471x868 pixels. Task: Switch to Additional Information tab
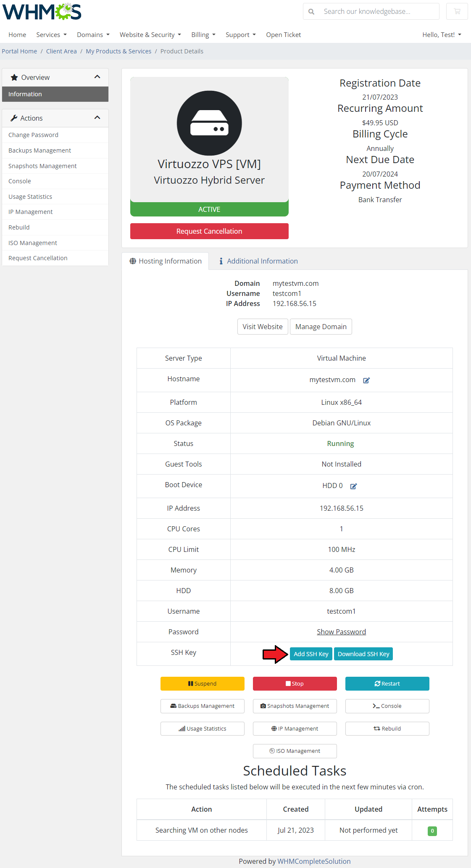(258, 261)
